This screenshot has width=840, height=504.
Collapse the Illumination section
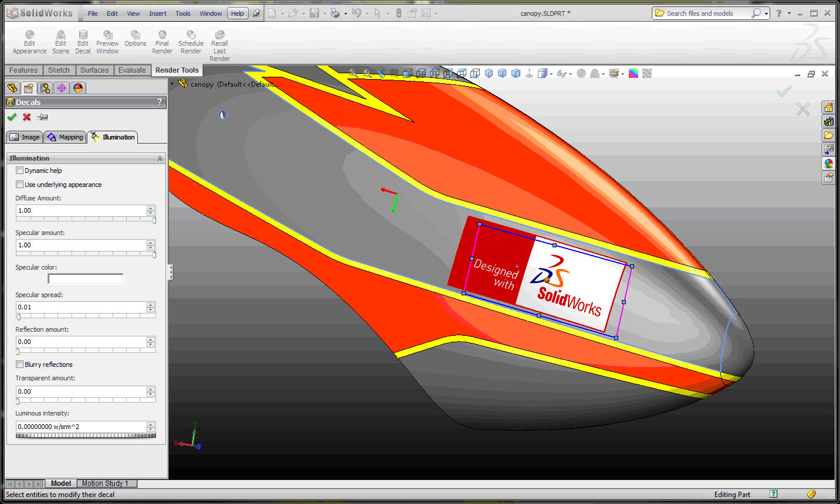160,158
